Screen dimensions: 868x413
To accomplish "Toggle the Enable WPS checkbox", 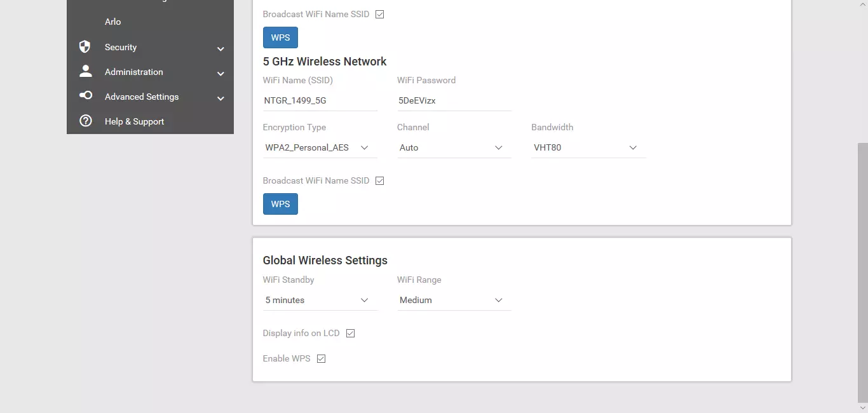I will (x=321, y=358).
